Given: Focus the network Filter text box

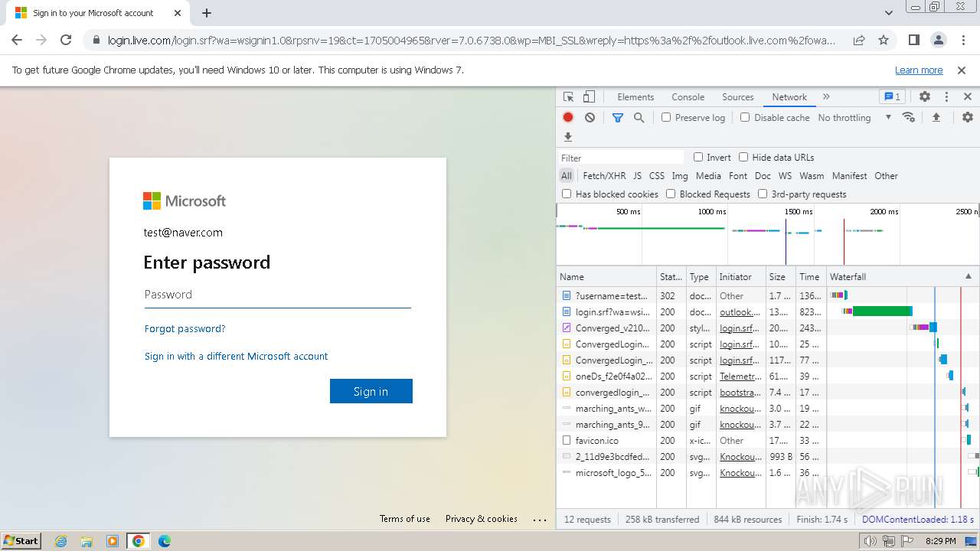Looking at the screenshot, I should click(x=621, y=158).
